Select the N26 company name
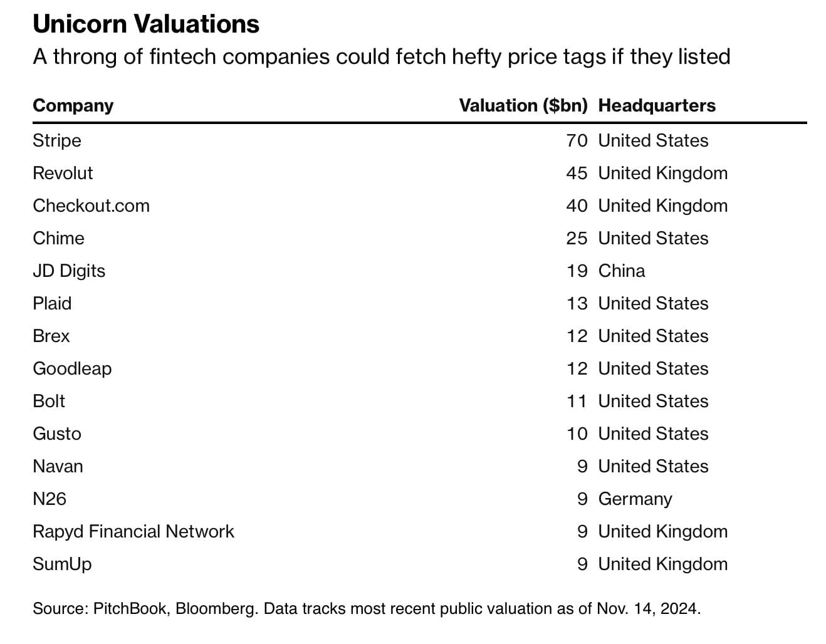 coord(50,499)
